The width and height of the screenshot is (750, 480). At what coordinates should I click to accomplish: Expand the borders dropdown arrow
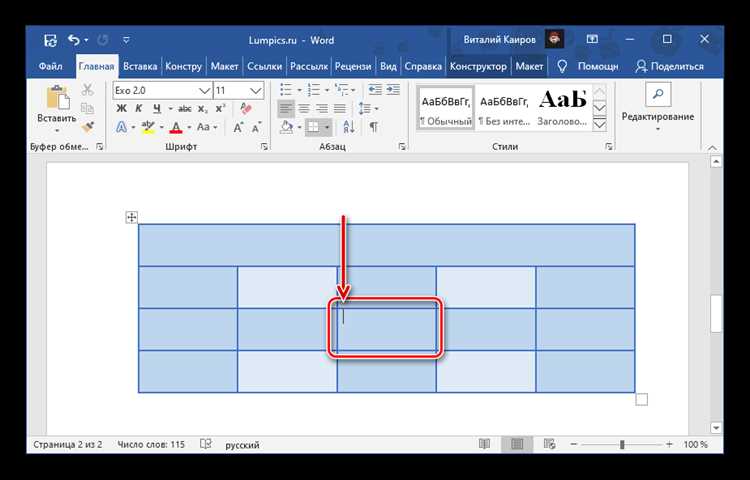pos(327,127)
